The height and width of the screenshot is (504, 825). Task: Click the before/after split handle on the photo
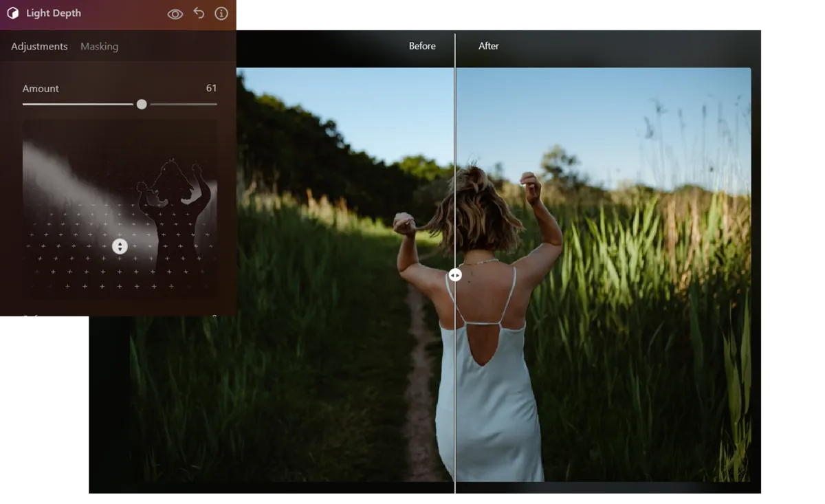point(455,274)
